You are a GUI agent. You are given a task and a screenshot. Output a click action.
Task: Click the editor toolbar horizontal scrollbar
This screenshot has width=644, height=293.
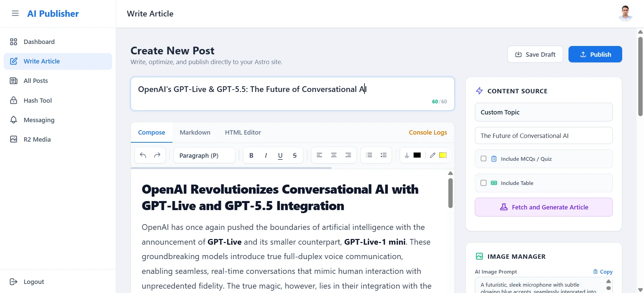click(x=231, y=168)
